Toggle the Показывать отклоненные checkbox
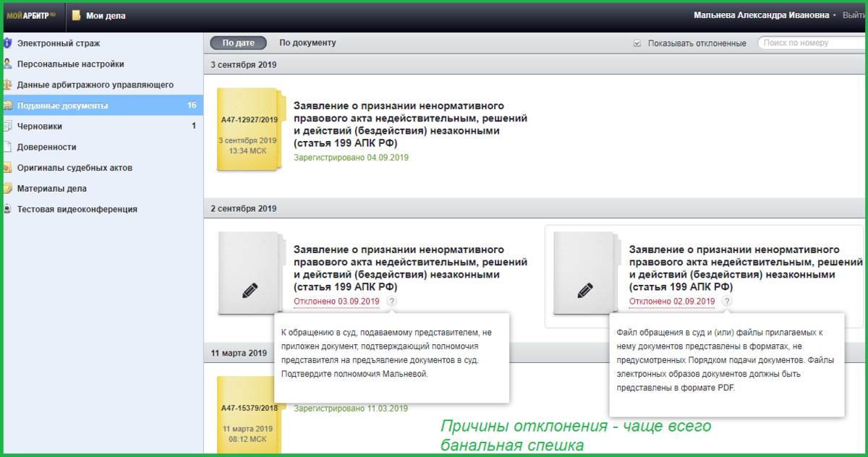 pos(637,43)
